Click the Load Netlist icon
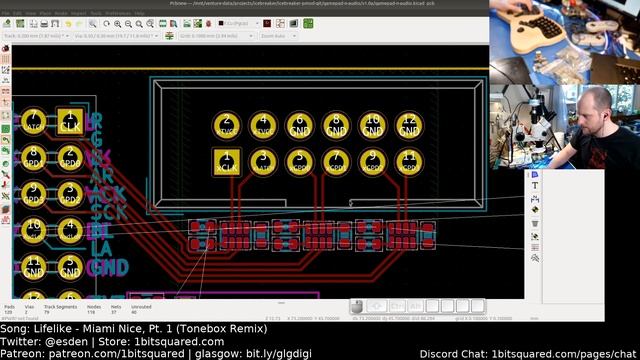This screenshot has height=360, width=640. pyautogui.click(x=187, y=24)
